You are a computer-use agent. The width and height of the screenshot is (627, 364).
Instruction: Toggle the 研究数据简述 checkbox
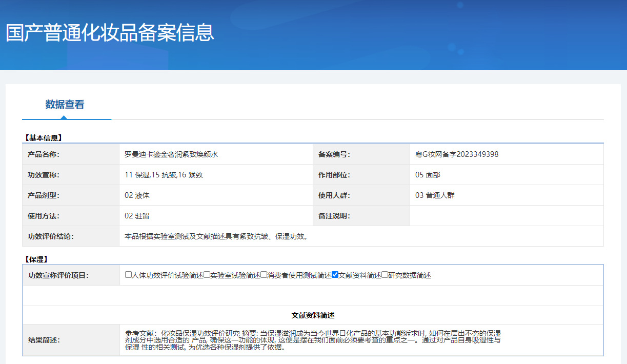[385, 275]
